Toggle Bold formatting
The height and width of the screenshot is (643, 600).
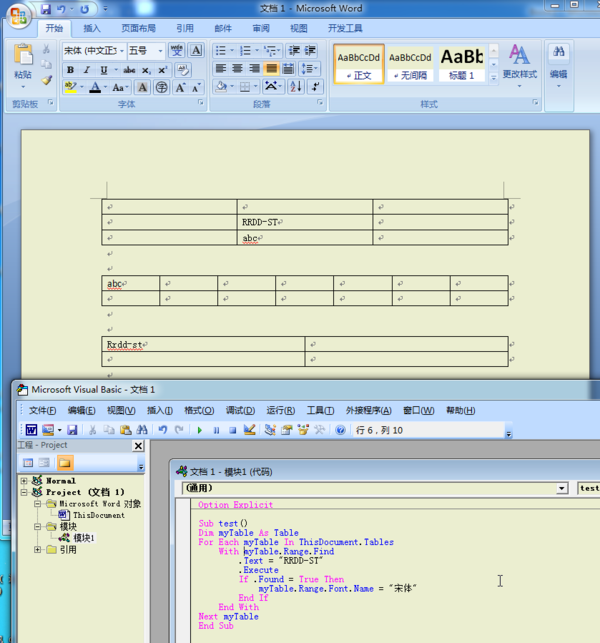70,70
